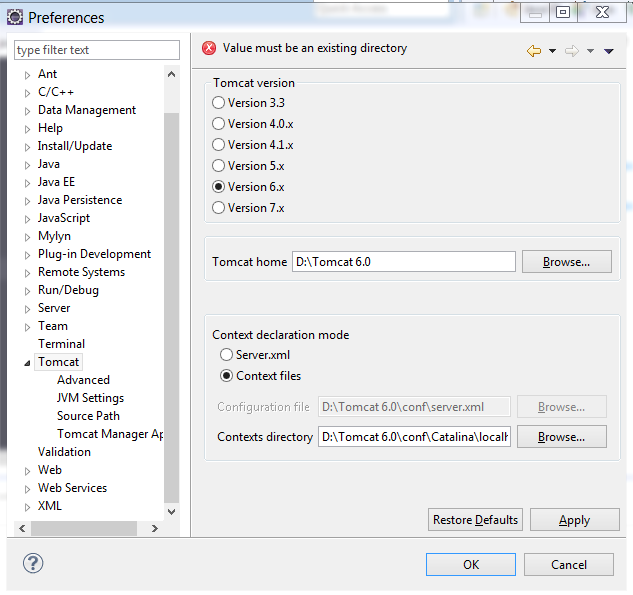Open the Mylyn preferences page
Screen dimensions: 633x595
(x=54, y=236)
